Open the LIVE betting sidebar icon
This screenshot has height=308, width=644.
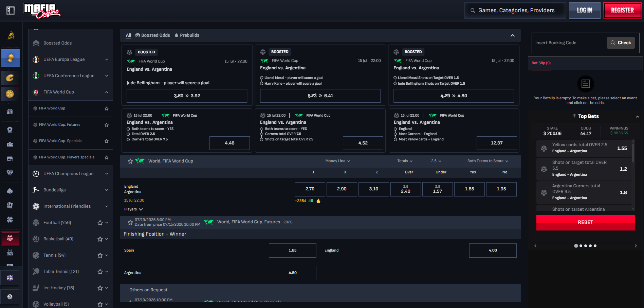(x=10, y=253)
